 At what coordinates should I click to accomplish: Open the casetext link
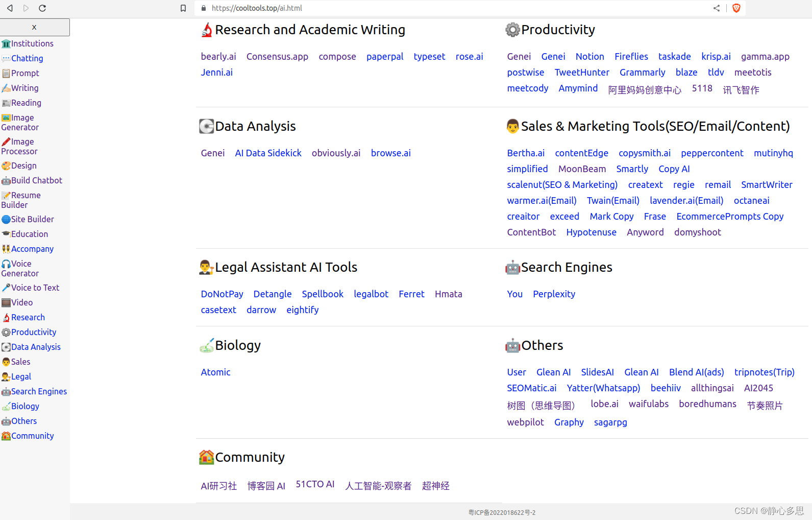tap(218, 310)
